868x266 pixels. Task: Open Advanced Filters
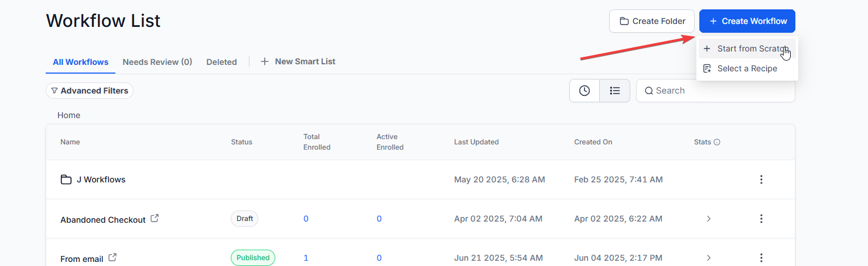90,91
